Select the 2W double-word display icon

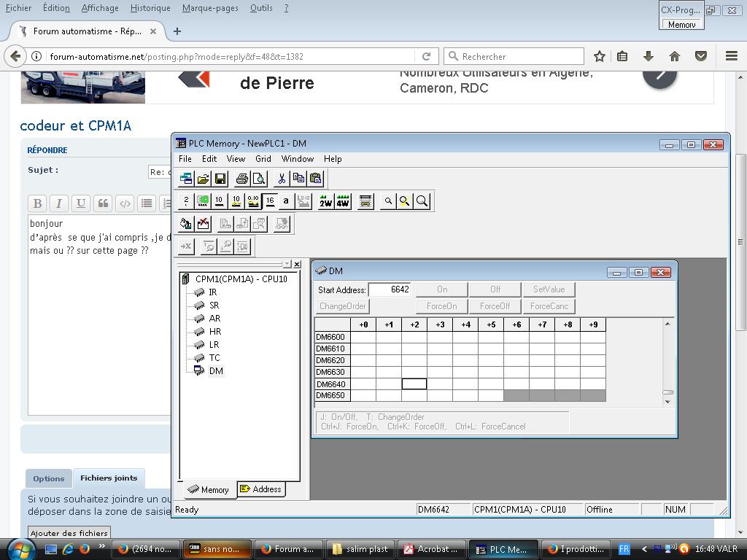coord(325,201)
